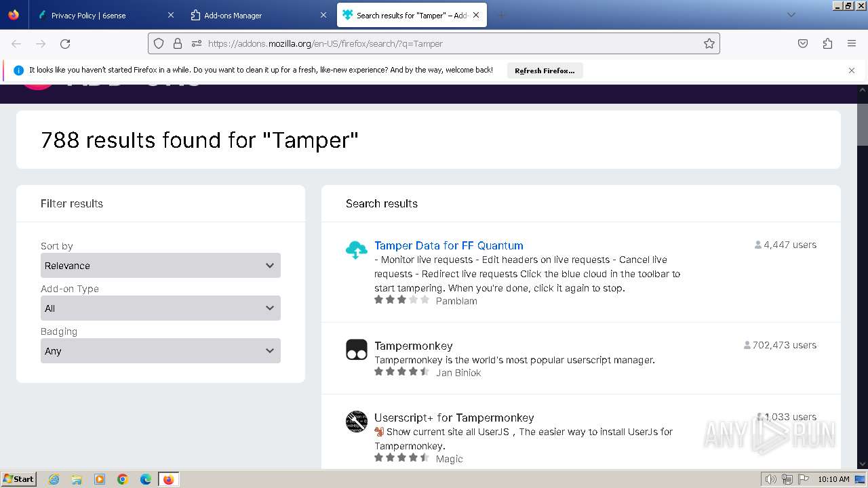Click the Userscript+ for Tampermonkey icon
Image resolution: width=868 pixels, height=488 pixels.
tap(357, 422)
